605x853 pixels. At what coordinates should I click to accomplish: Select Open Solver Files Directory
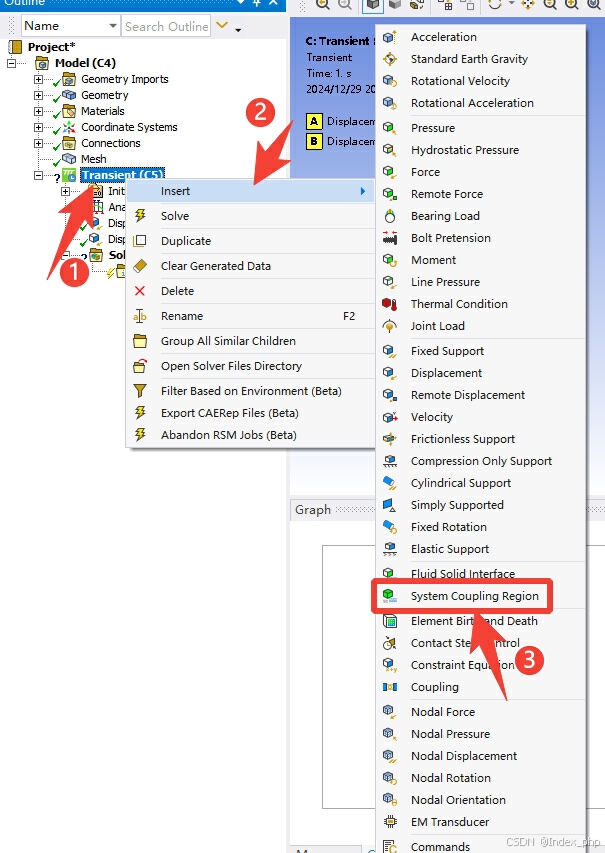point(250,366)
